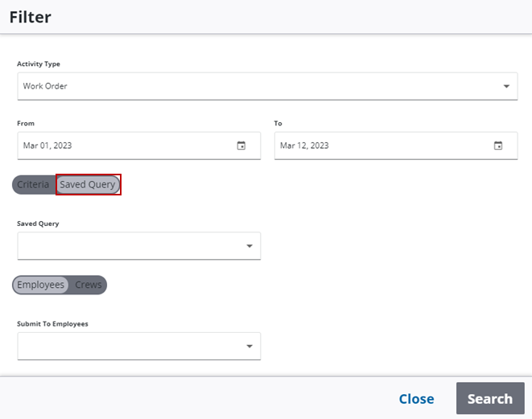Select the Saved Query toggle option
This screenshot has height=419, width=532.
[88, 185]
